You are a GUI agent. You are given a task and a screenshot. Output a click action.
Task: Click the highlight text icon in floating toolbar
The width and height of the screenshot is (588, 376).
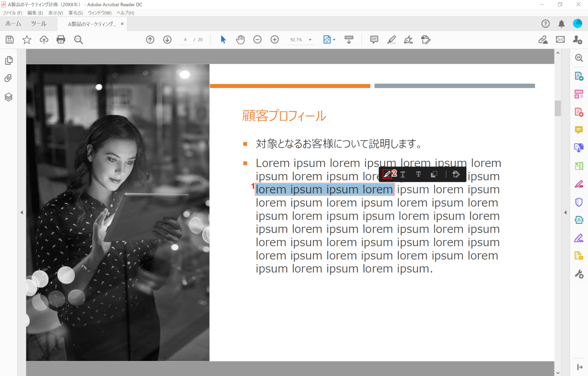coord(387,174)
